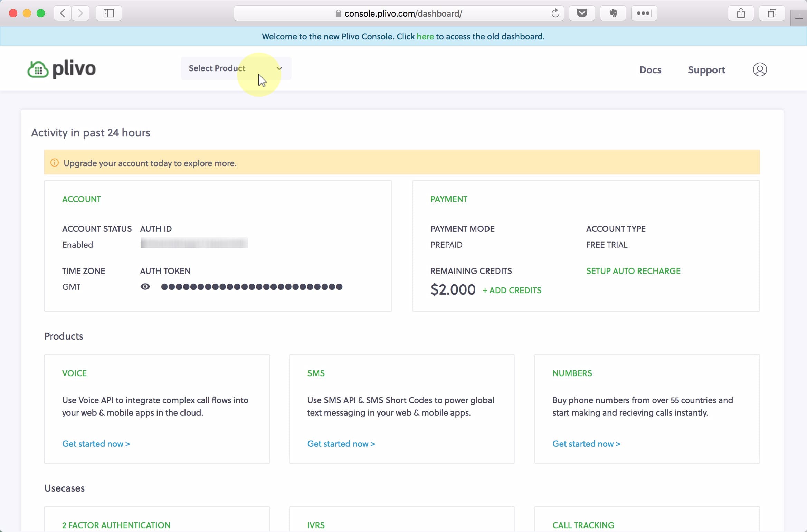Click the lock icon in address bar
Image resolution: width=807 pixels, height=532 pixels.
pyautogui.click(x=339, y=13)
